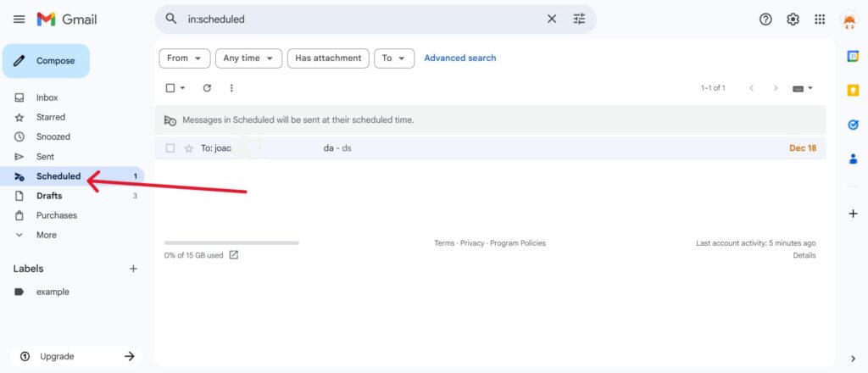This screenshot has height=373, width=868.
Task: Open Settings gear icon
Action: click(x=793, y=19)
